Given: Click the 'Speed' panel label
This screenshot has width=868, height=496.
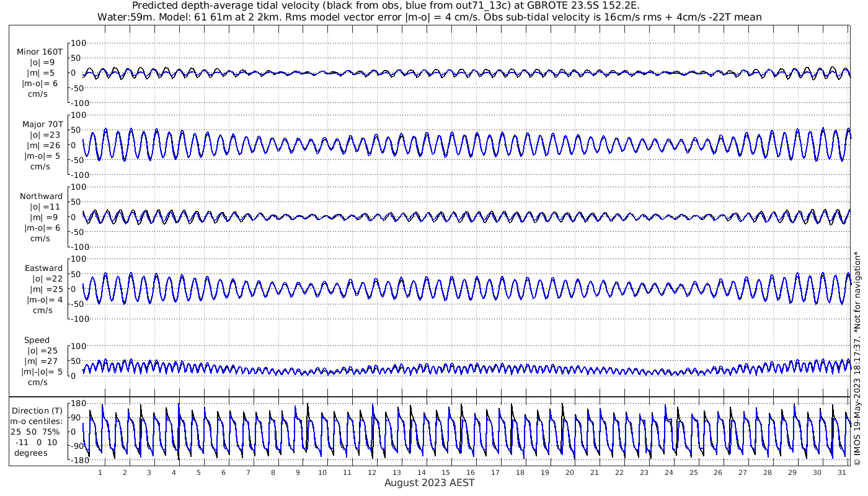Looking at the screenshot, I should click(x=37, y=340).
